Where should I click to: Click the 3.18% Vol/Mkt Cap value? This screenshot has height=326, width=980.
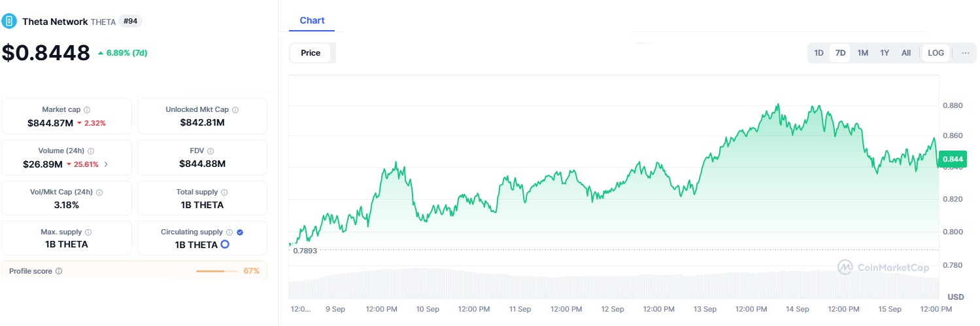pos(67,205)
